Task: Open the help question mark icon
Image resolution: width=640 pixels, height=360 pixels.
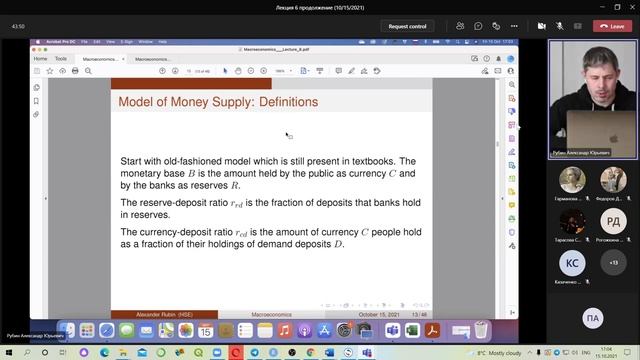Action: click(x=487, y=59)
